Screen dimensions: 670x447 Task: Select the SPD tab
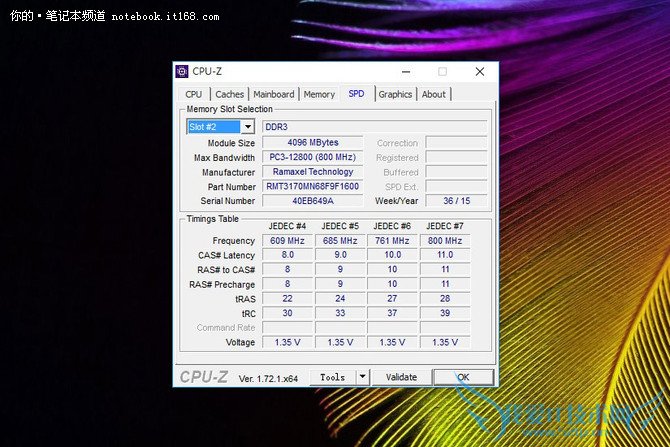(x=356, y=94)
